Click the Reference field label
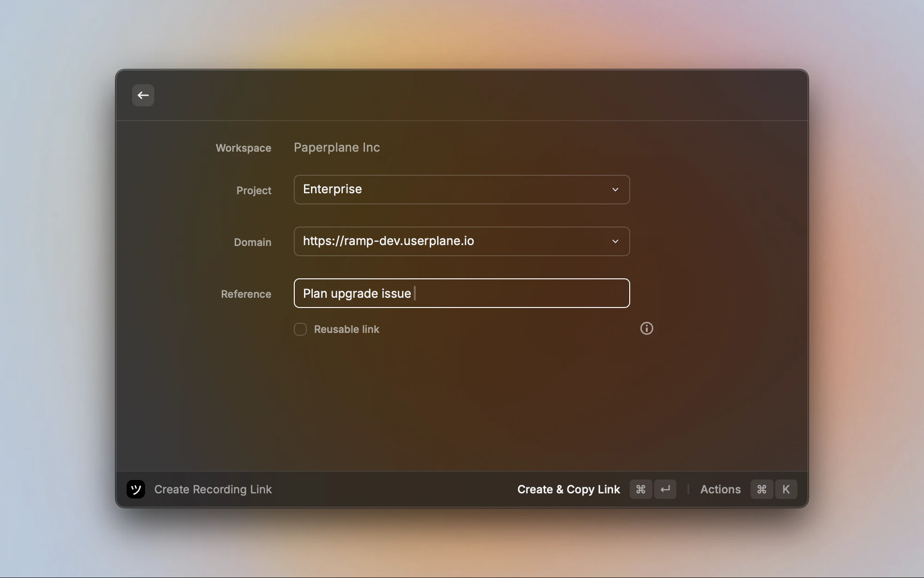The height and width of the screenshot is (578, 924). point(246,294)
